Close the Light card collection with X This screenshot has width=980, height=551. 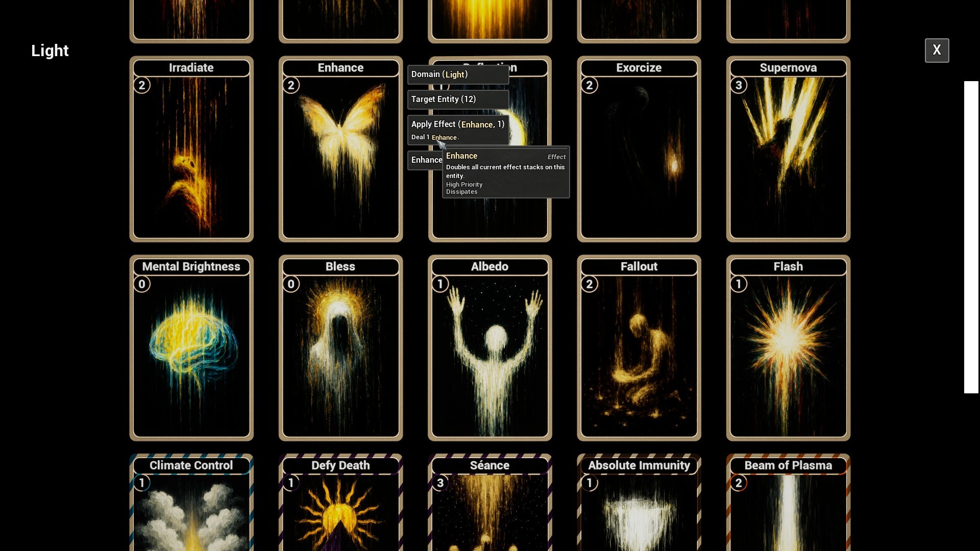pos(937,50)
